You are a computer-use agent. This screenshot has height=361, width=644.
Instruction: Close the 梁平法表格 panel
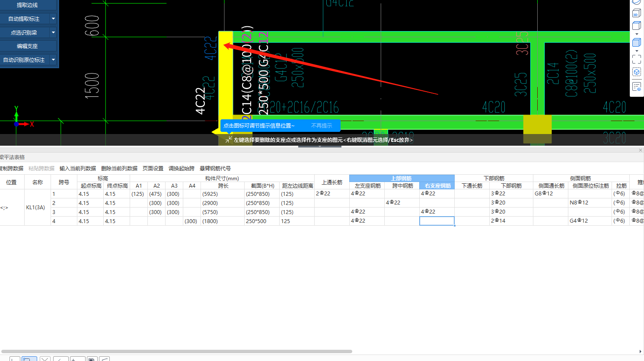pos(641,150)
